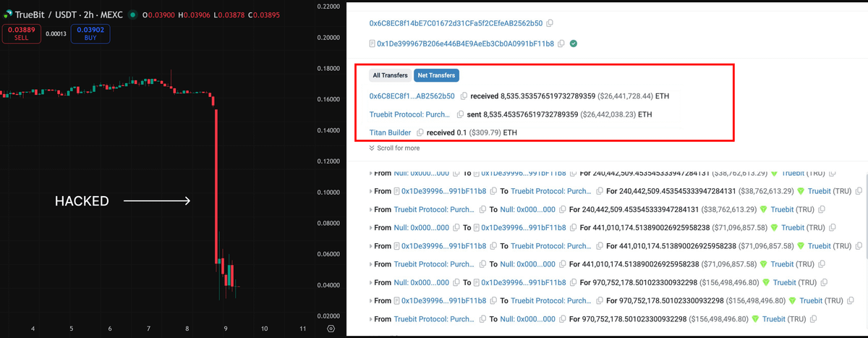Copy Null recipient in Truebit-to-Null 240,442,509 row
The width and height of the screenshot is (868, 338).
point(563,209)
